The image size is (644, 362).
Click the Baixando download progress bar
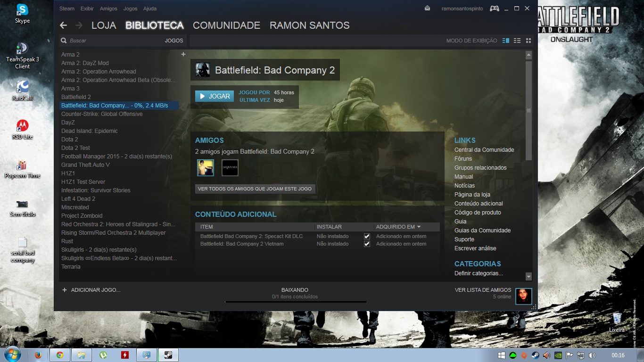coord(295,301)
